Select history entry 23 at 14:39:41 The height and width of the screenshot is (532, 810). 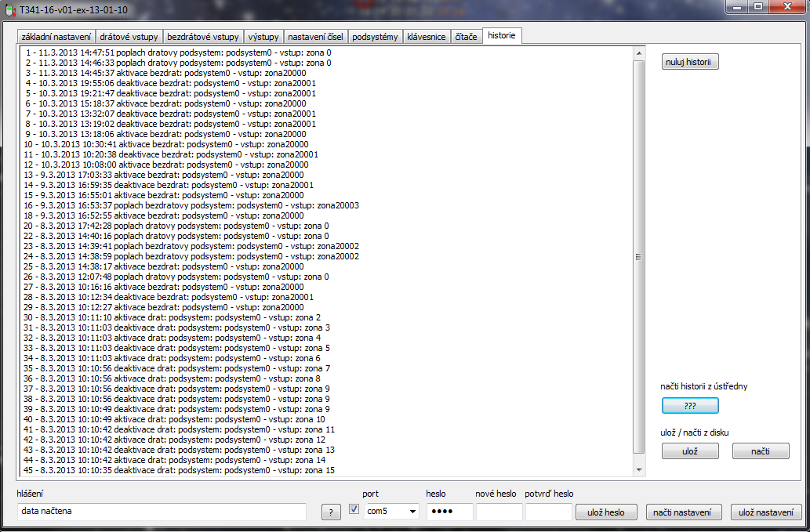click(x=191, y=246)
